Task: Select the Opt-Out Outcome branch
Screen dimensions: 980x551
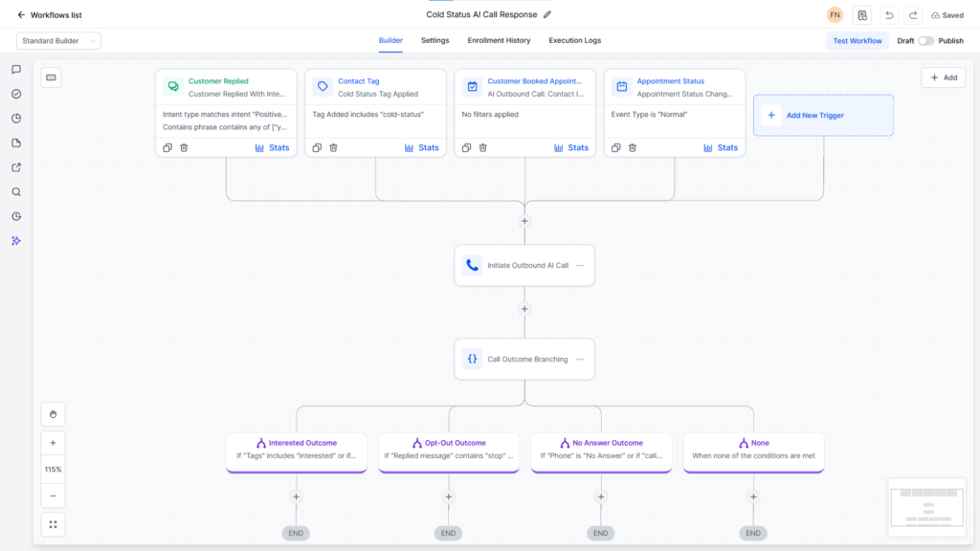Action: point(449,452)
